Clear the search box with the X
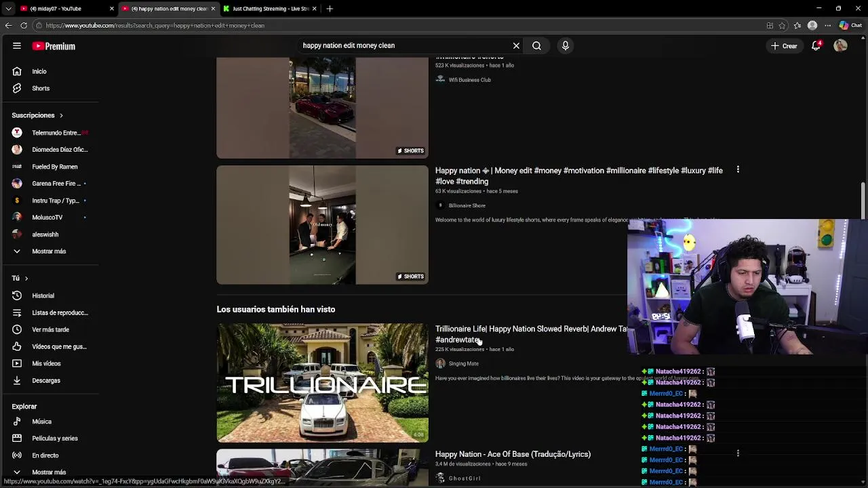The image size is (868, 488). 516,45
